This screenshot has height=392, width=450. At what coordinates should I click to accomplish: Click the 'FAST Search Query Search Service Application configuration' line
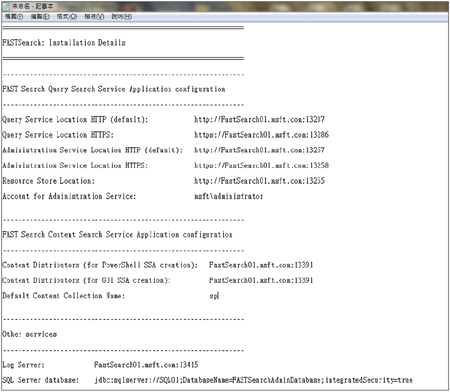114,89
